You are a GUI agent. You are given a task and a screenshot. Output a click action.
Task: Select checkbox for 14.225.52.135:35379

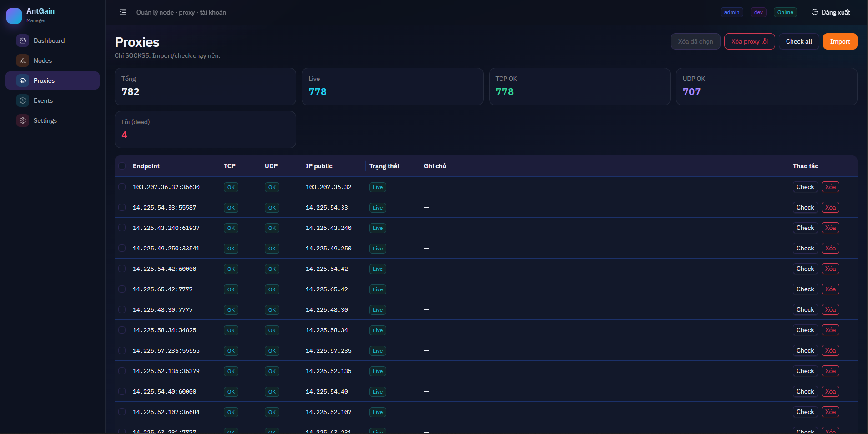(122, 371)
